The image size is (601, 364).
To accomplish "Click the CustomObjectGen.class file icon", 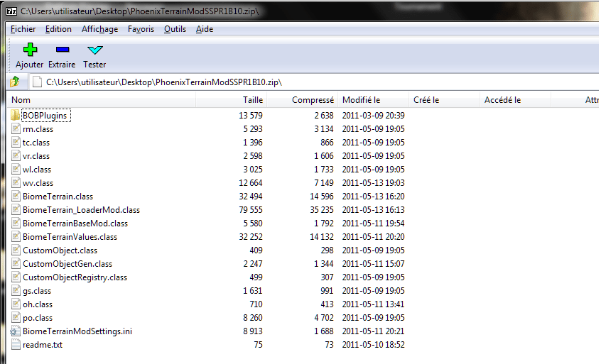I will [16, 264].
